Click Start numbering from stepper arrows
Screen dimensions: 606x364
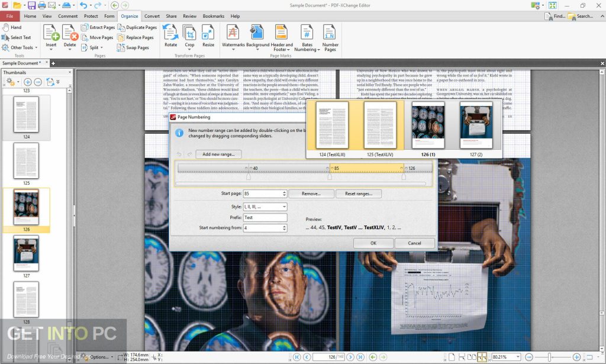point(285,228)
